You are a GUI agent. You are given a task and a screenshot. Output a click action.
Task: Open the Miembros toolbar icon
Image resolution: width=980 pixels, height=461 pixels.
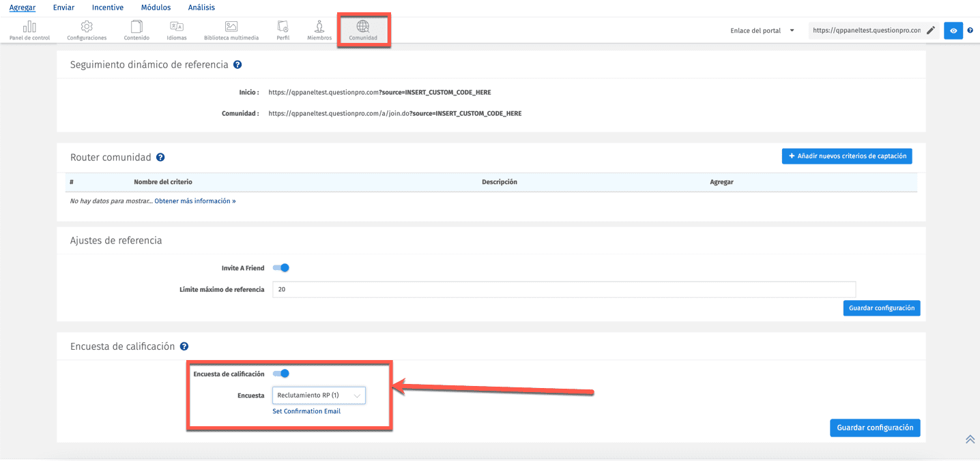pyautogui.click(x=319, y=30)
